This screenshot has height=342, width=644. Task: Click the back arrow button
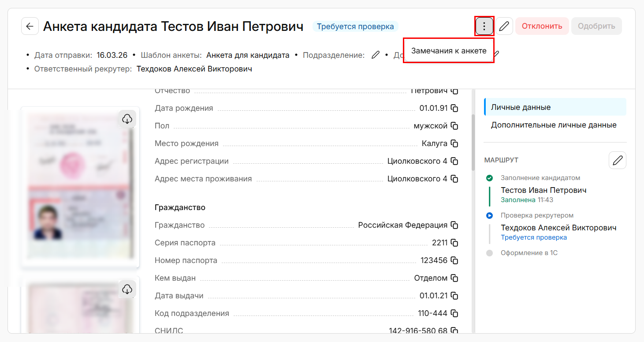tap(30, 26)
